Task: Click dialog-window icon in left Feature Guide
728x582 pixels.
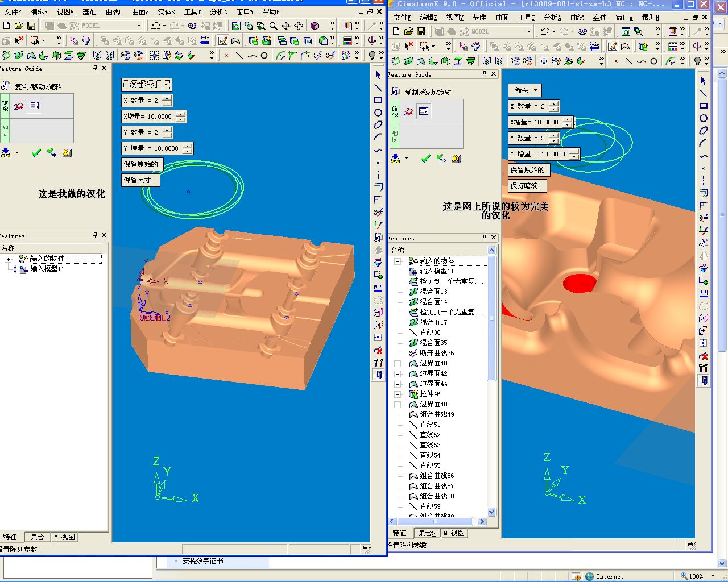Action: point(34,106)
